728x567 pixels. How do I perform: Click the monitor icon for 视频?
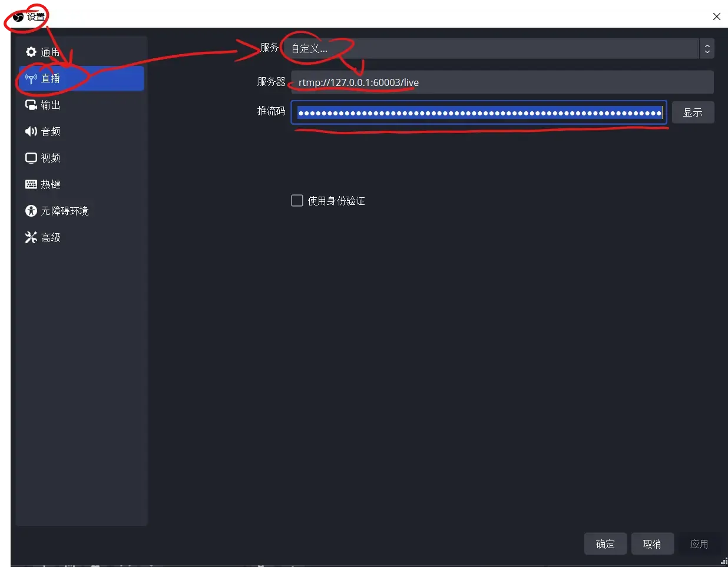[x=31, y=158]
